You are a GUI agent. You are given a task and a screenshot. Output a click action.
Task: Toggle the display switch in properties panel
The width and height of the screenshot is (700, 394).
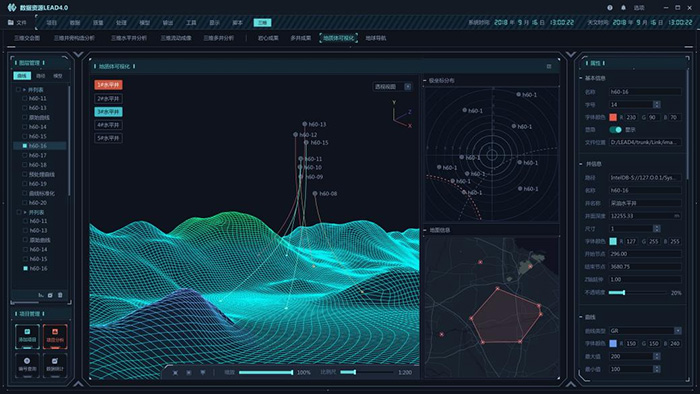click(x=616, y=130)
